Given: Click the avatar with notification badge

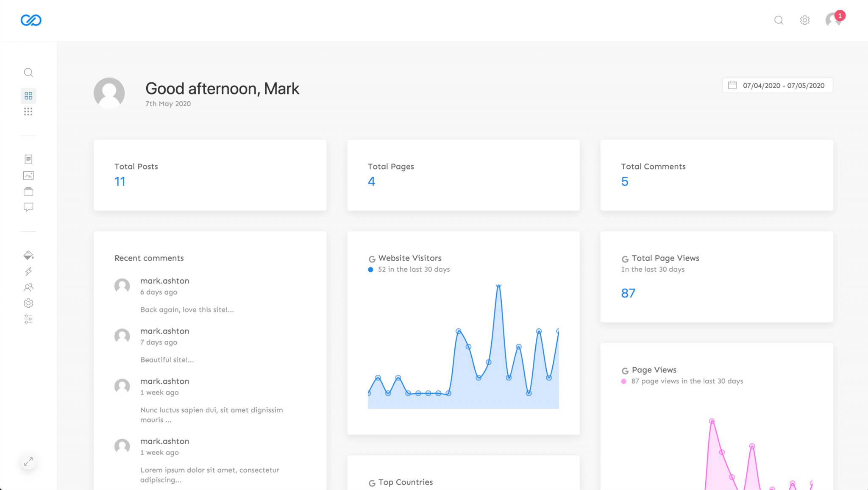Looking at the screenshot, I should click(832, 20).
